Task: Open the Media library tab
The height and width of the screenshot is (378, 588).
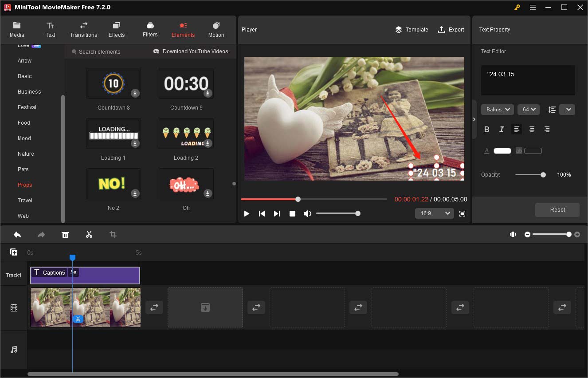Action: [17, 29]
